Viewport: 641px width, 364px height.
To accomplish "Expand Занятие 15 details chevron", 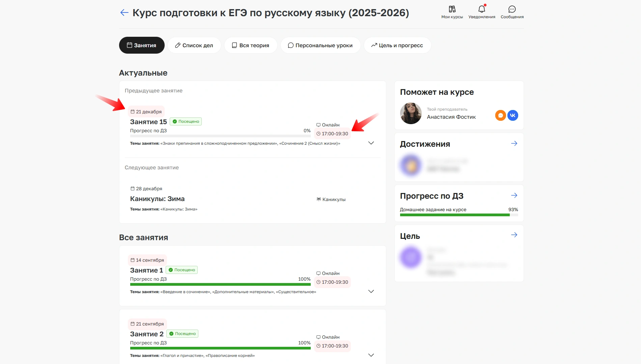I will (371, 143).
